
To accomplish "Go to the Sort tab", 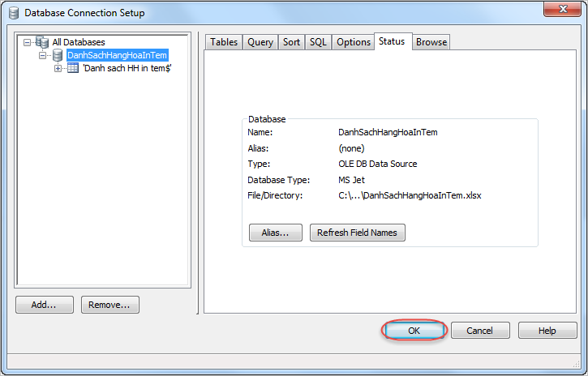I will pos(291,42).
